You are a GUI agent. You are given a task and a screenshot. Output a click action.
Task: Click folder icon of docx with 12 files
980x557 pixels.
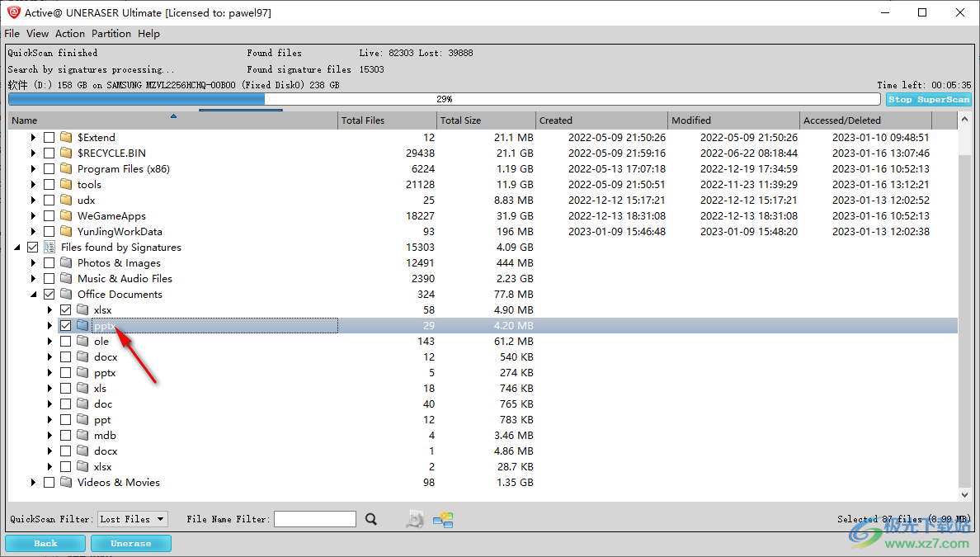coord(82,356)
